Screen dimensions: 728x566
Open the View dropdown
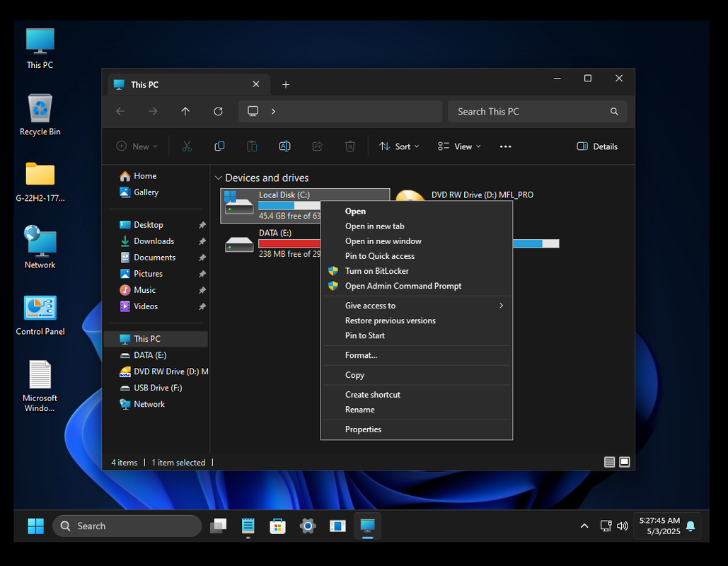pyautogui.click(x=460, y=146)
